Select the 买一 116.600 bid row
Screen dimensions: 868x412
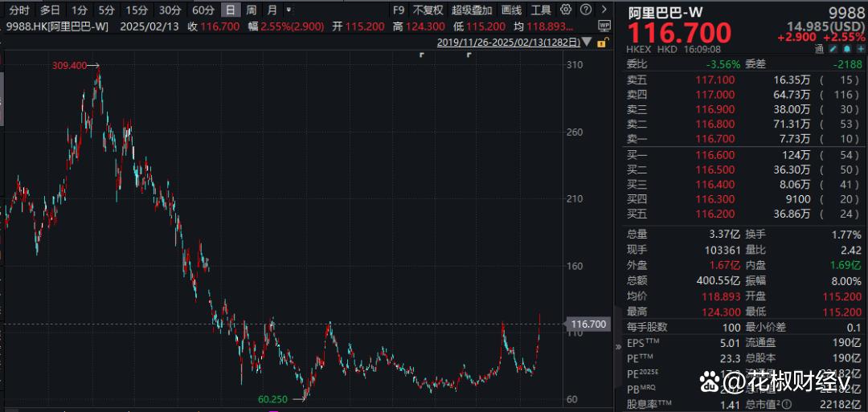(744, 156)
